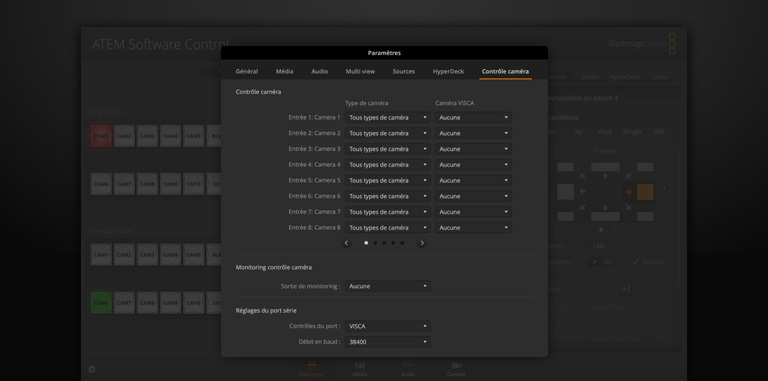Open Caméra VISCA dropdown for Entrée 4
The image size is (768, 381).
click(x=474, y=165)
